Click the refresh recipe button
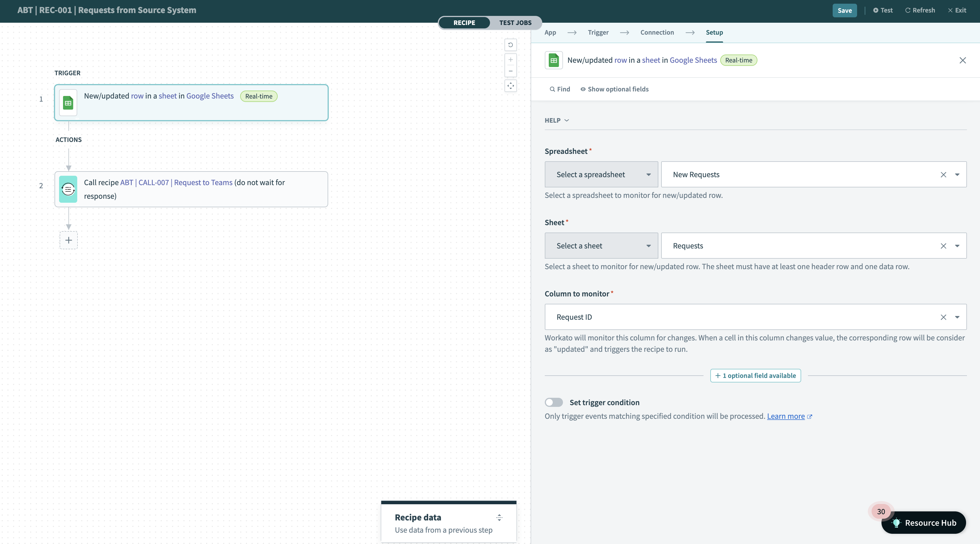980x544 pixels. pyautogui.click(x=920, y=9)
